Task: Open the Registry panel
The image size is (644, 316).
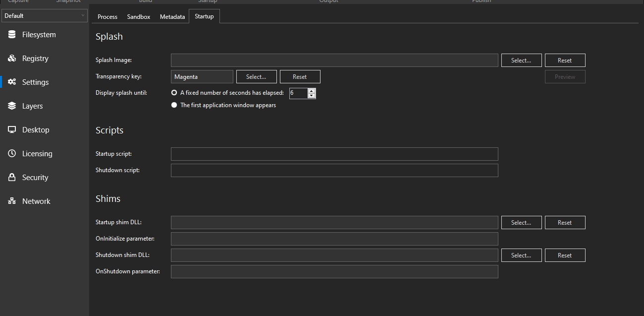Action: (35, 58)
